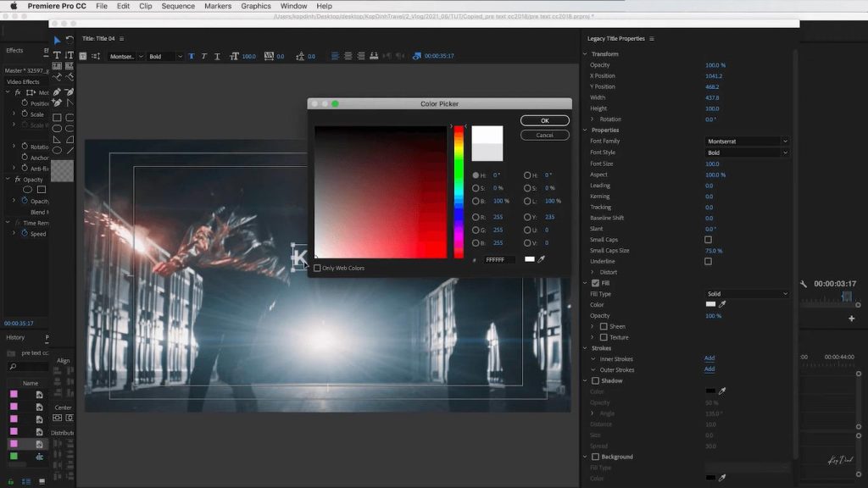Click the Color Picker eyedropper icon

[542, 259]
